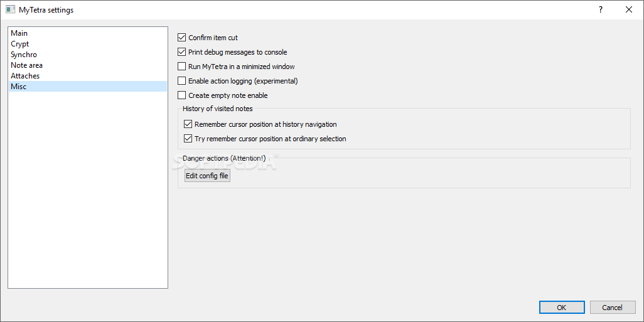The image size is (644, 322).
Task: Close the MyTetra settings window
Action: point(629,10)
